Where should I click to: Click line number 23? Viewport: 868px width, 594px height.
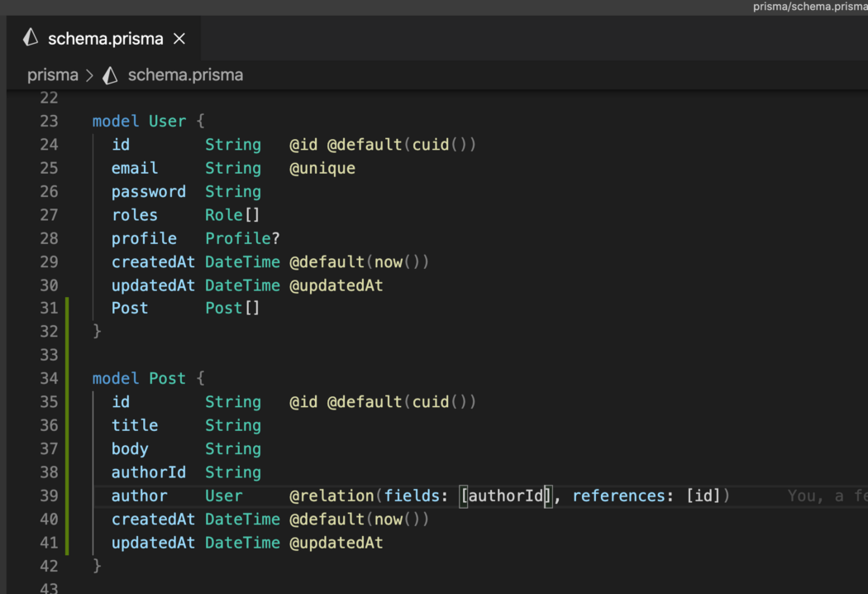click(x=49, y=122)
